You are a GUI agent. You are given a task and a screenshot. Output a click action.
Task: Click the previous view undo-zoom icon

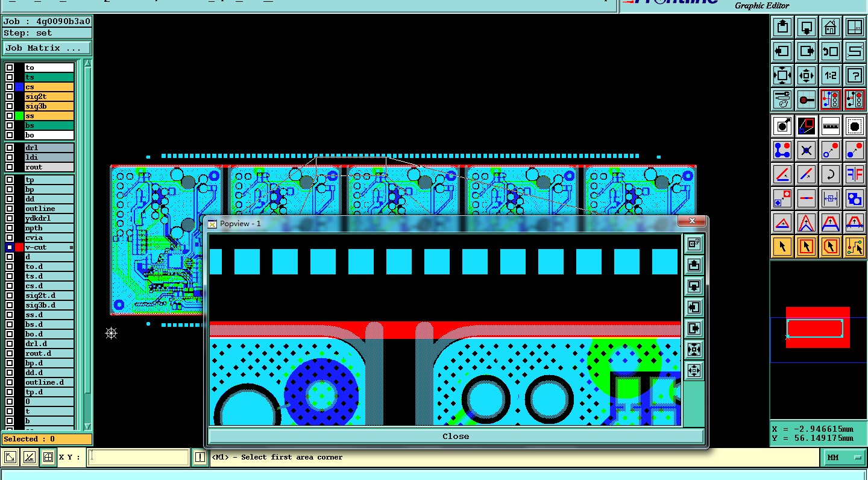(x=831, y=51)
